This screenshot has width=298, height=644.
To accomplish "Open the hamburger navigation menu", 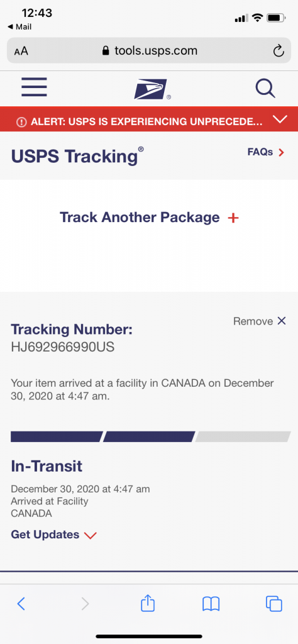I will 34,87.
